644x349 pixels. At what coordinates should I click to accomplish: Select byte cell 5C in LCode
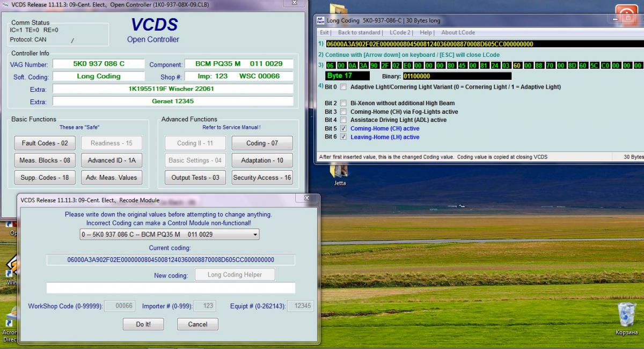pos(594,66)
